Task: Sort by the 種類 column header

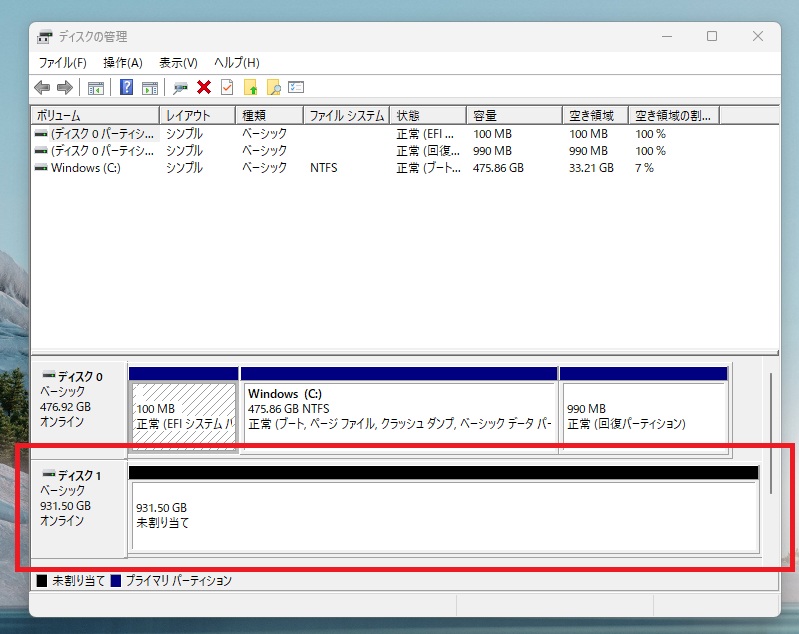Action: coord(270,116)
